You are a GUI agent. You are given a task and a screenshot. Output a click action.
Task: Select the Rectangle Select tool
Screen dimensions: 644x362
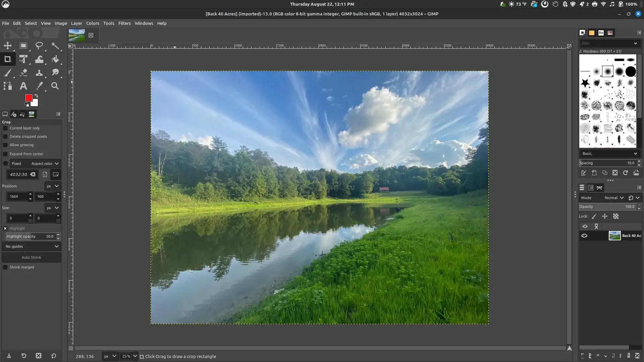[x=23, y=46]
